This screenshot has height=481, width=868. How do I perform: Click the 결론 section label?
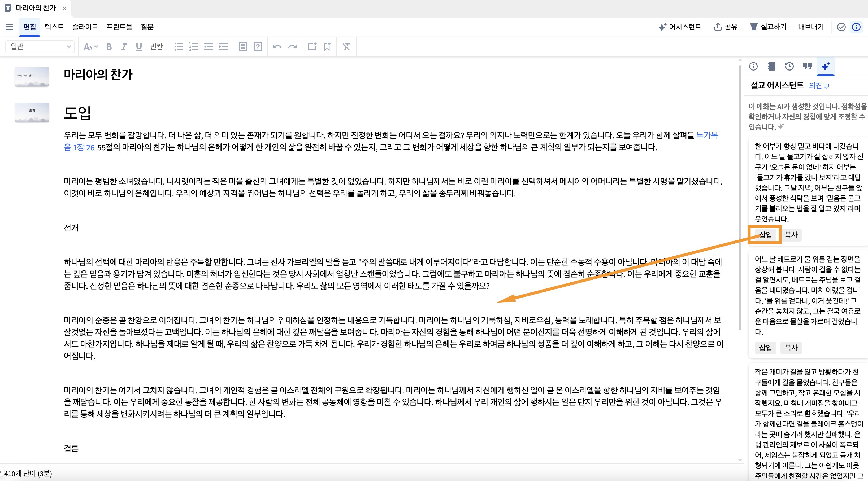[x=71, y=448]
